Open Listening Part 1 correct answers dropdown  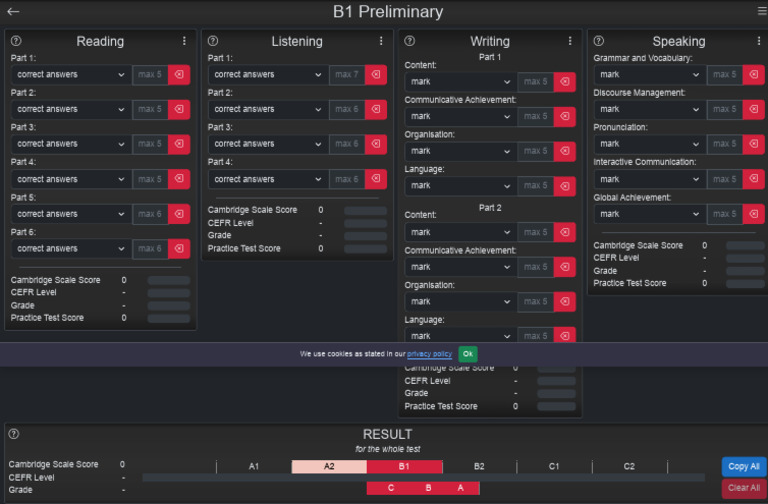coord(267,74)
